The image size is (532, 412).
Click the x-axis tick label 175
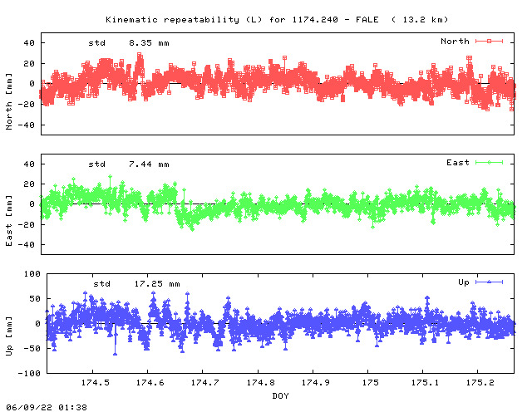370,382
